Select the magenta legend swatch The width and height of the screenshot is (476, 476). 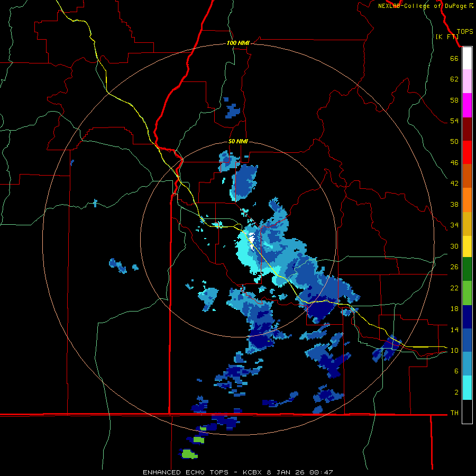click(467, 105)
